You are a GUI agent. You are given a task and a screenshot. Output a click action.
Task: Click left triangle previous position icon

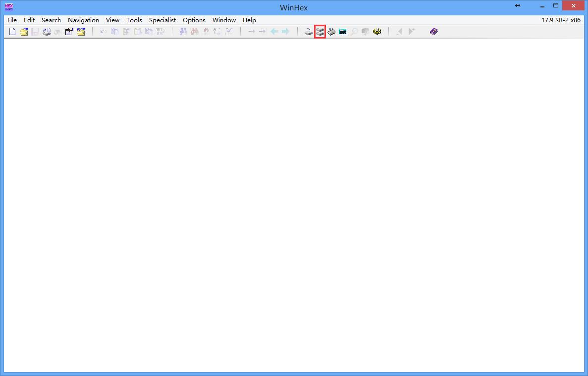(400, 32)
